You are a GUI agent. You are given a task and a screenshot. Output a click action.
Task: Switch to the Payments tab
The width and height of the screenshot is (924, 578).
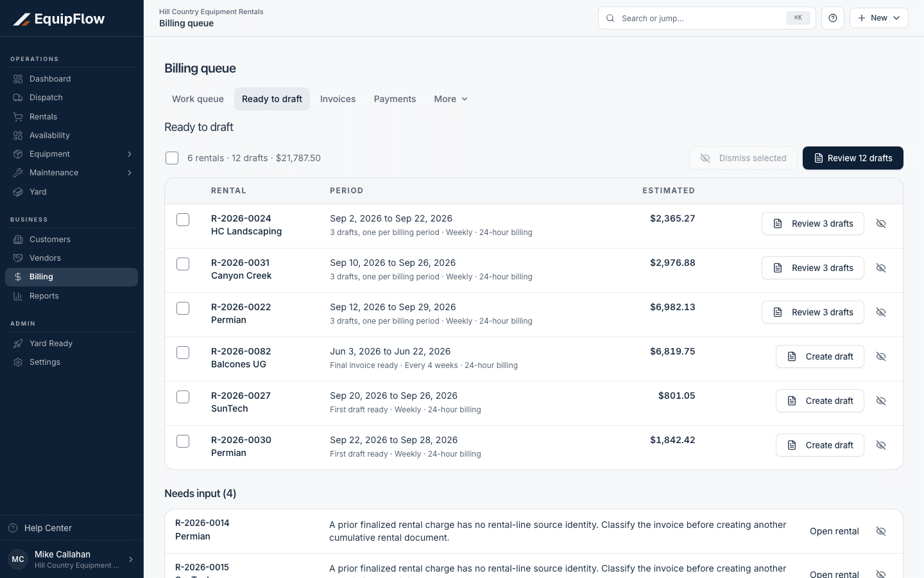(395, 99)
